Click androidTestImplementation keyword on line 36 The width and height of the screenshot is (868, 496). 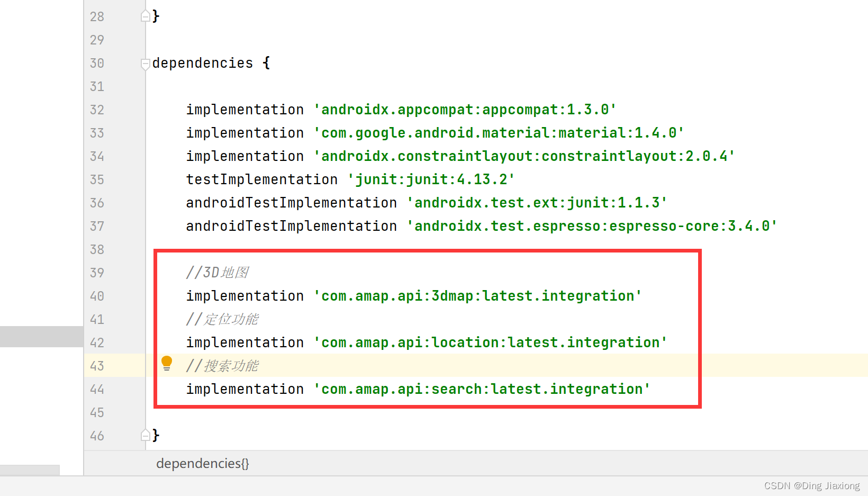pyautogui.click(x=292, y=203)
